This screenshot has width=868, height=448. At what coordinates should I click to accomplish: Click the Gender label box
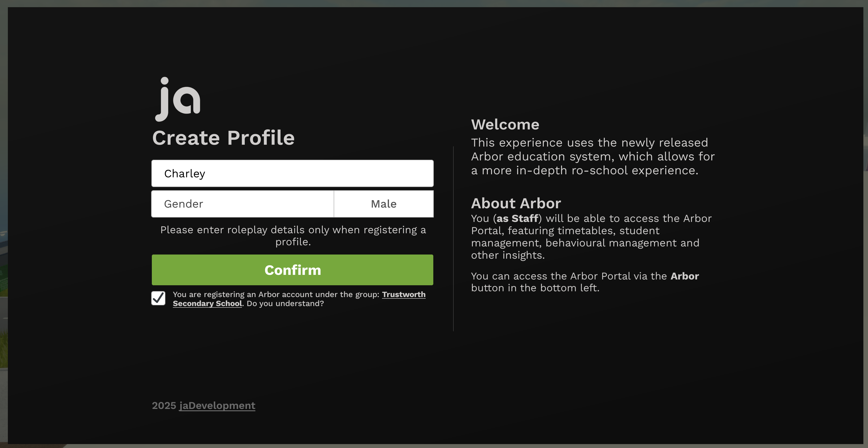pos(242,204)
